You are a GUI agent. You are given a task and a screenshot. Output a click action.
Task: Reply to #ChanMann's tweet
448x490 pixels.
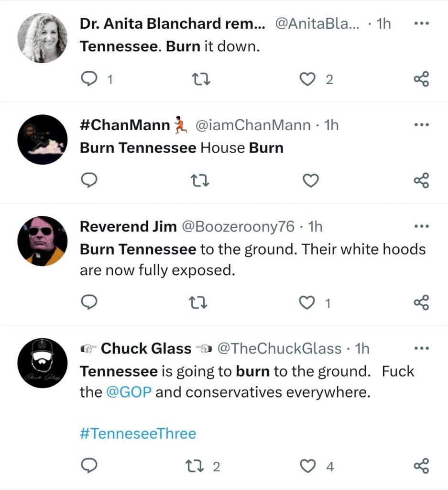click(x=89, y=180)
